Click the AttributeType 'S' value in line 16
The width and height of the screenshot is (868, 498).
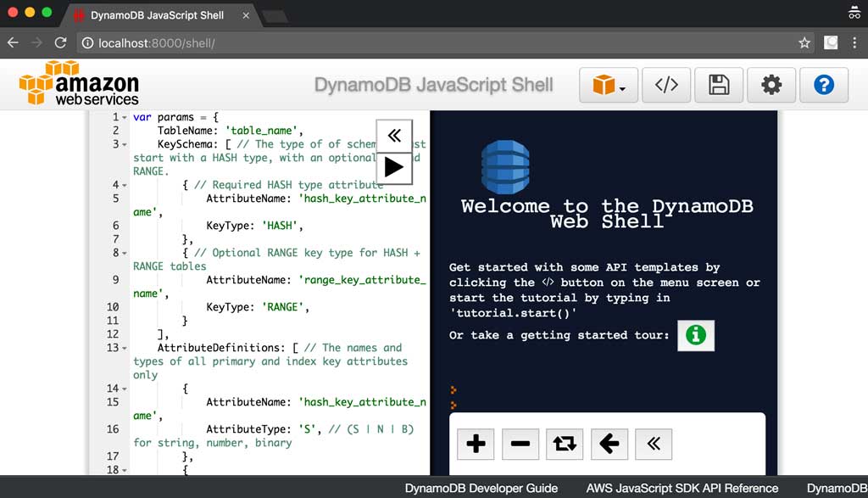pos(307,429)
